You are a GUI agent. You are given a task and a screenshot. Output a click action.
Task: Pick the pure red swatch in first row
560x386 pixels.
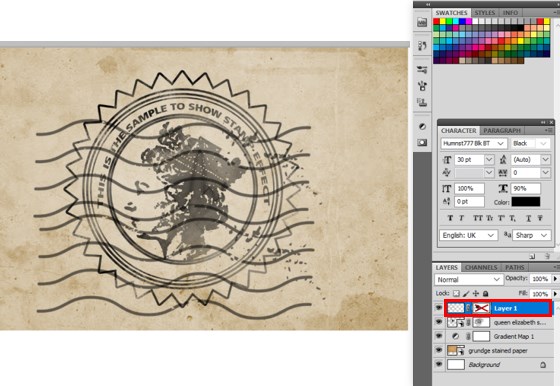pyautogui.click(x=436, y=21)
